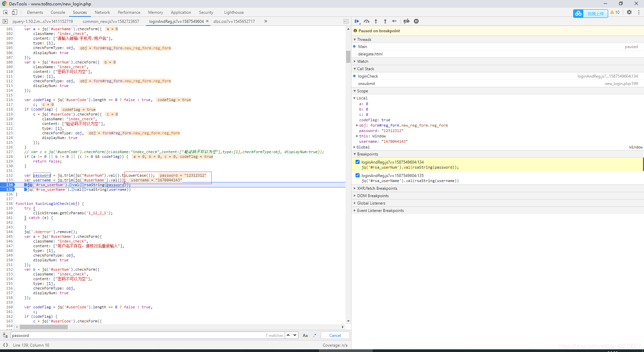Toggle device toolbar icon

(14, 12)
